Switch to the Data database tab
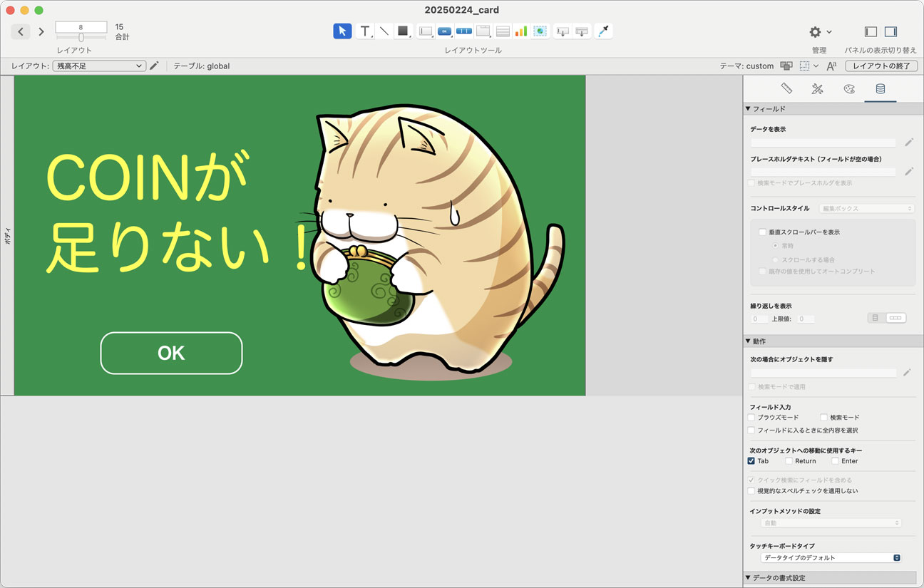The height and width of the screenshot is (588, 924). [x=881, y=88]
